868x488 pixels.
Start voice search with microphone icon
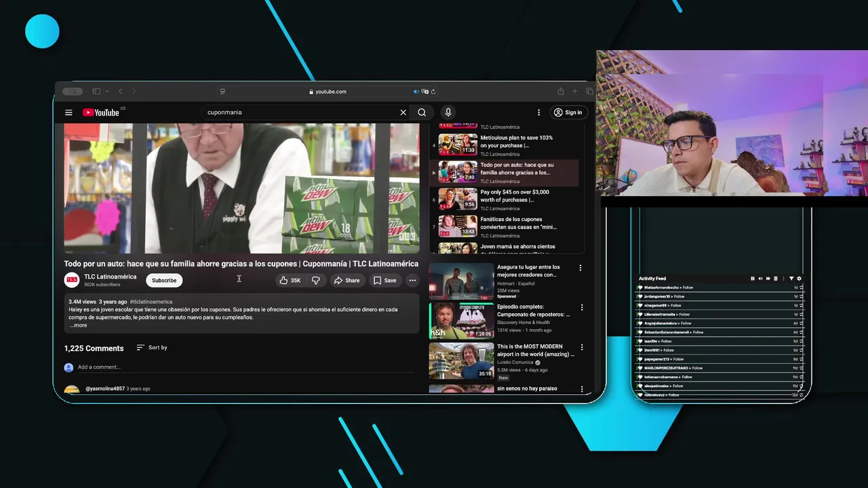click(x=448, y=113)
